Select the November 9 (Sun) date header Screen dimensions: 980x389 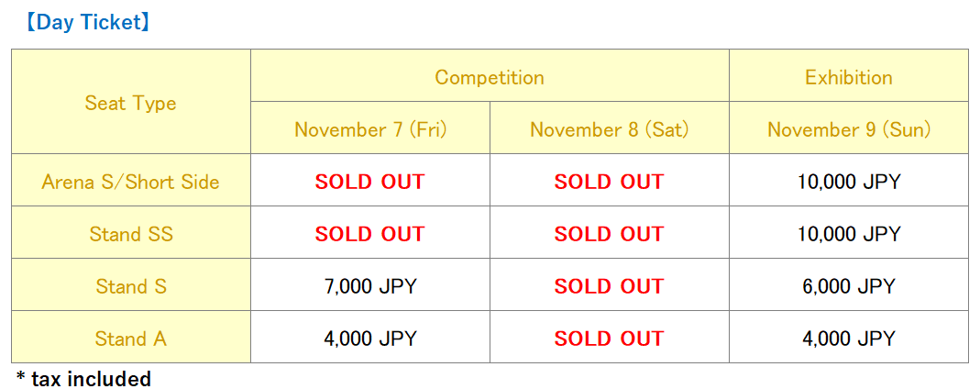[848, 129]
